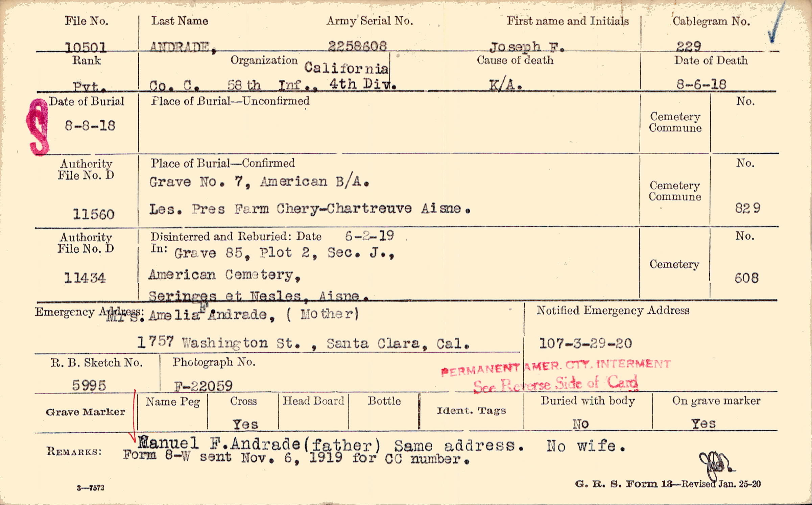Click 'No' under Buried with body

click(x=580, y=424)
